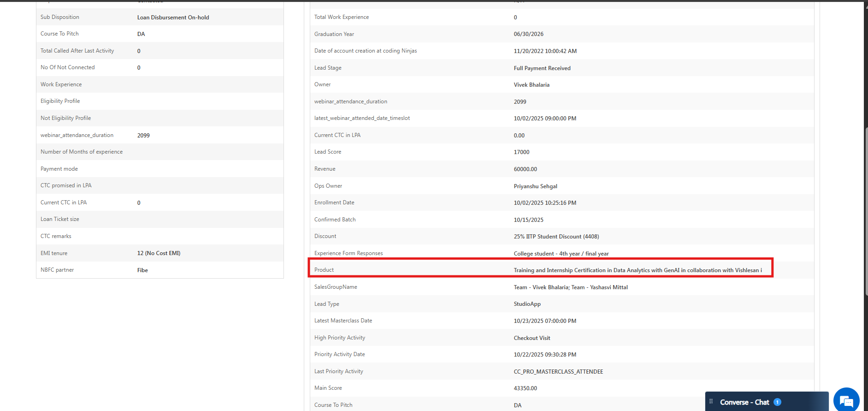
Task: Click the Product field value text
Action: (x=638, y=270)
